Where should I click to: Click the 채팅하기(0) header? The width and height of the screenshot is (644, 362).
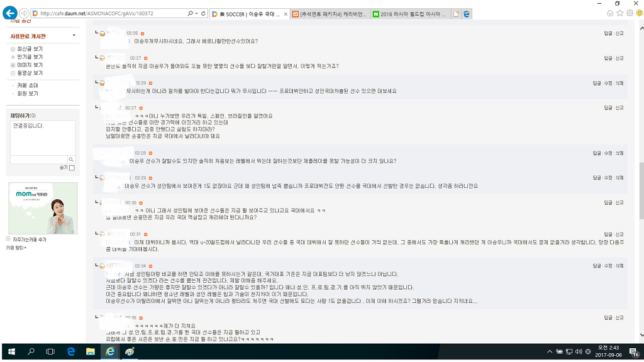click(23, 116)
